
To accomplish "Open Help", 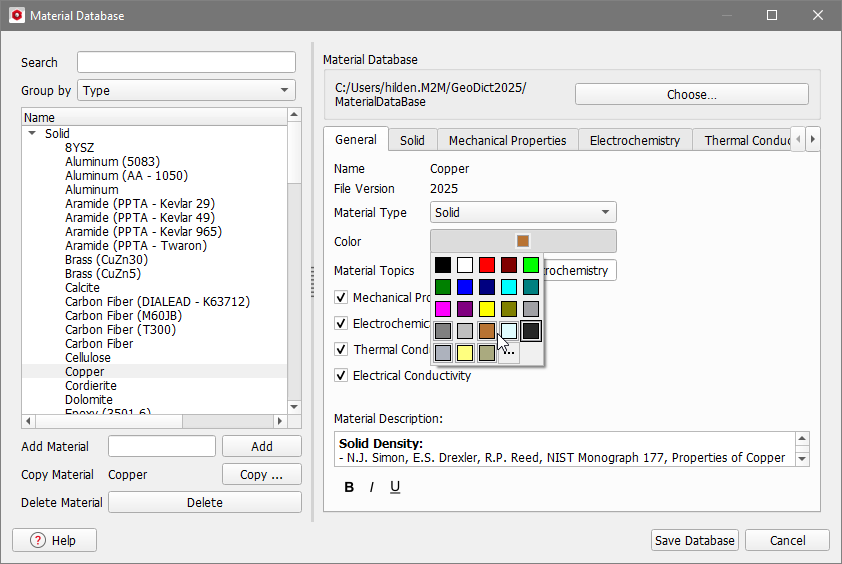I will (54, 540).
